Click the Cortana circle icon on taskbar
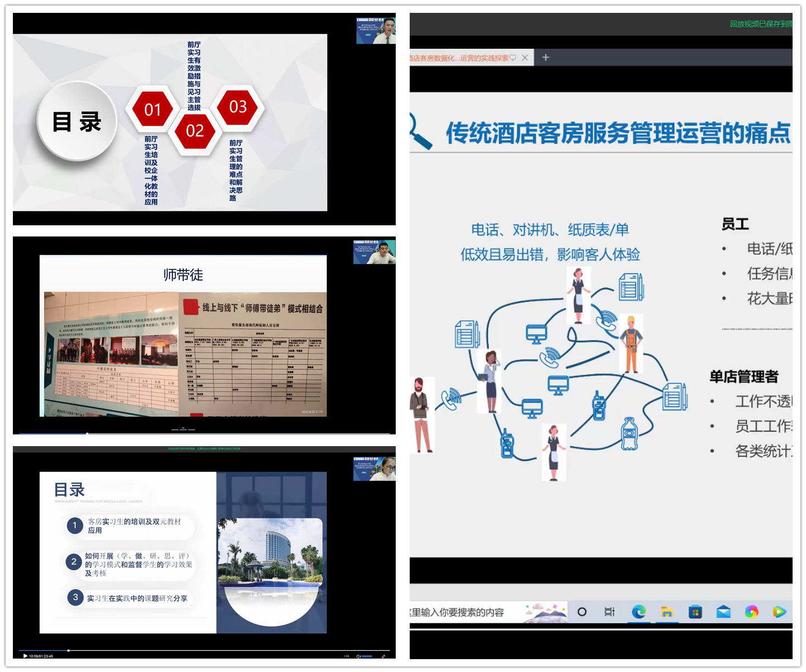The width and height of the screenshot is (806, 672). click(x=582, y=612)
